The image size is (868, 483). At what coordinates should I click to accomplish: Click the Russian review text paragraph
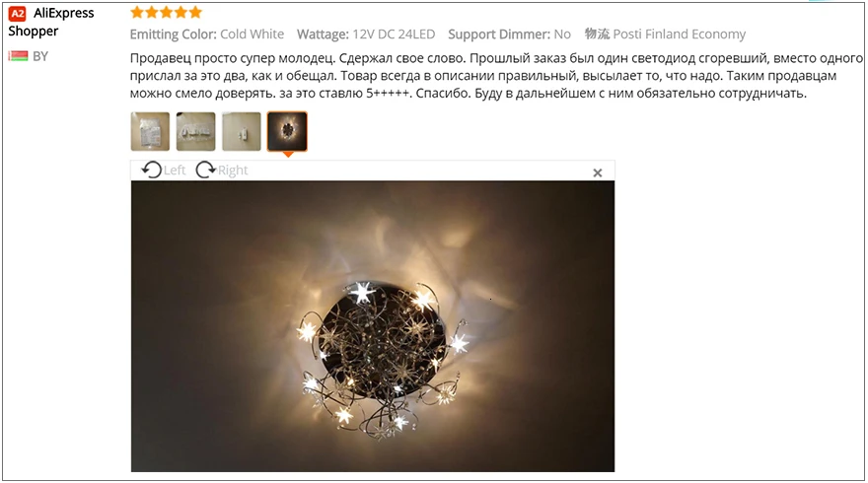496,76
